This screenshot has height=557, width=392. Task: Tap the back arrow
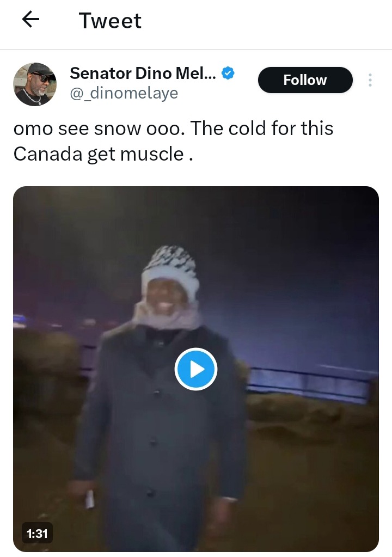pos(30,20)
